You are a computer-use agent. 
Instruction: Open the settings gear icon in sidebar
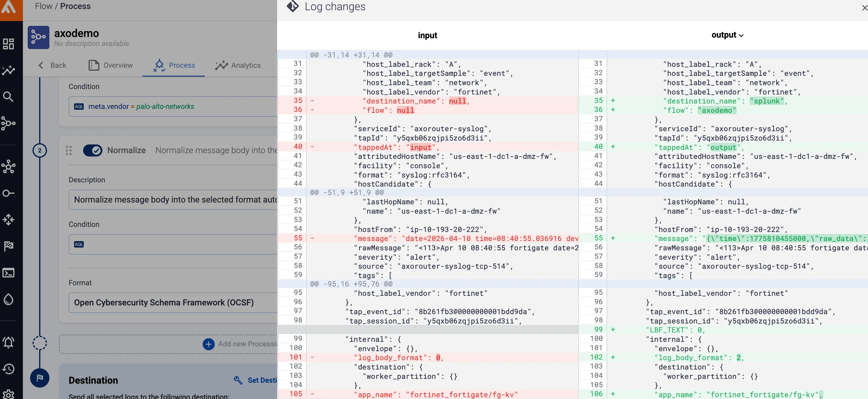pos(8,394)
